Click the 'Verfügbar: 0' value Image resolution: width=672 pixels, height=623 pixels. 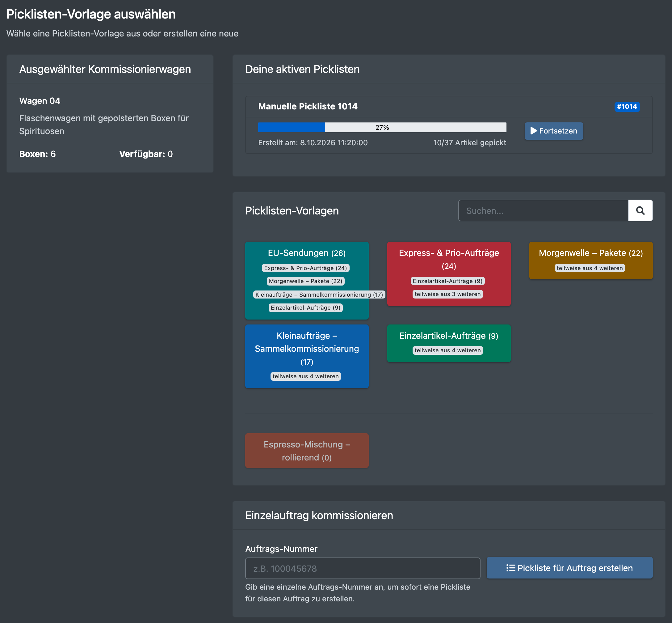click(x=146, y=154)
